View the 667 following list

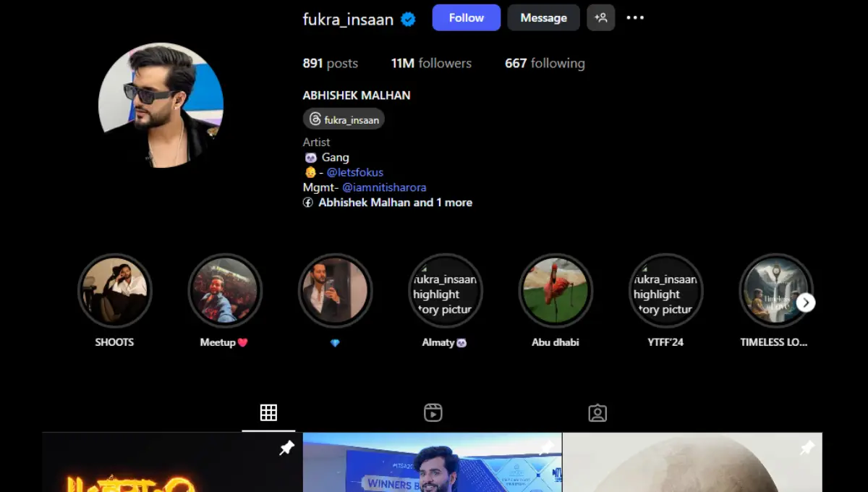(x=545, y=64)
